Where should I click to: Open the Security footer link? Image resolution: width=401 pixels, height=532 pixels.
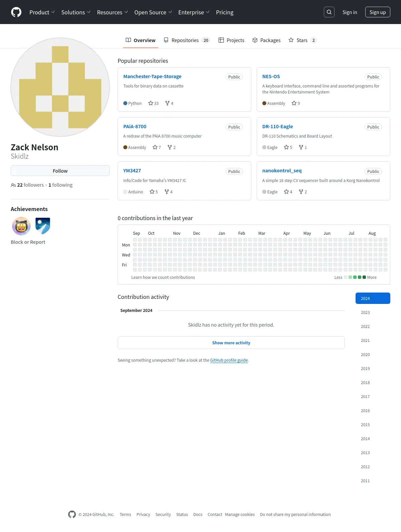163,514
